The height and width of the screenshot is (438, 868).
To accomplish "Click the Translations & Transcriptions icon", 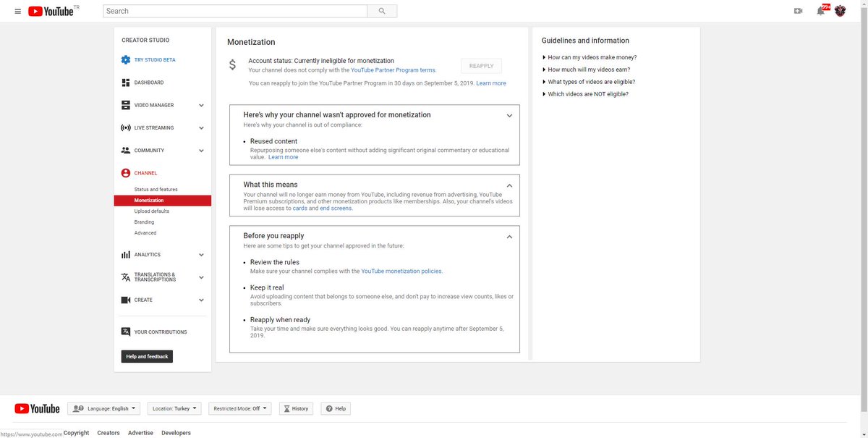I will (126, 277).
